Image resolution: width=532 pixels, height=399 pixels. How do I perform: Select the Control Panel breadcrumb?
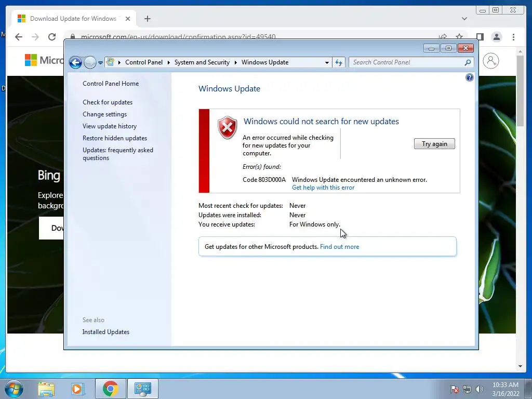coord(144,62)
